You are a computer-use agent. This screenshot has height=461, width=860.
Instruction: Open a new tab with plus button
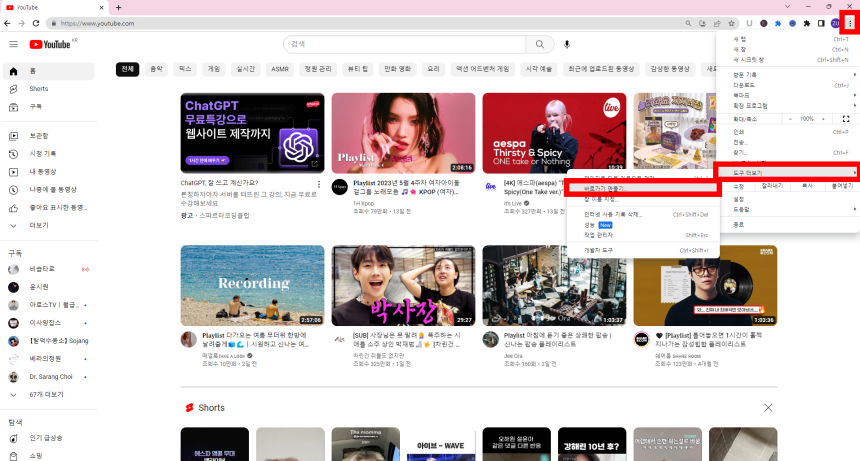tap(118, 8)
